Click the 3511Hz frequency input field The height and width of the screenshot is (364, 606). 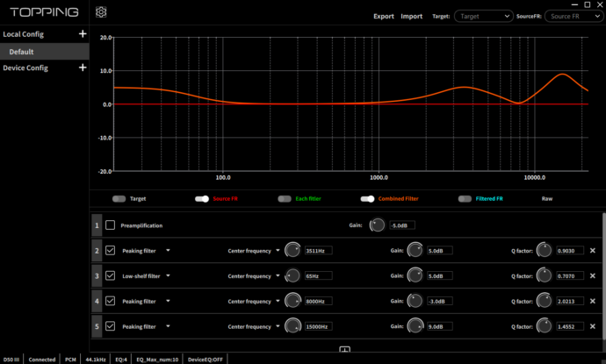318,251
